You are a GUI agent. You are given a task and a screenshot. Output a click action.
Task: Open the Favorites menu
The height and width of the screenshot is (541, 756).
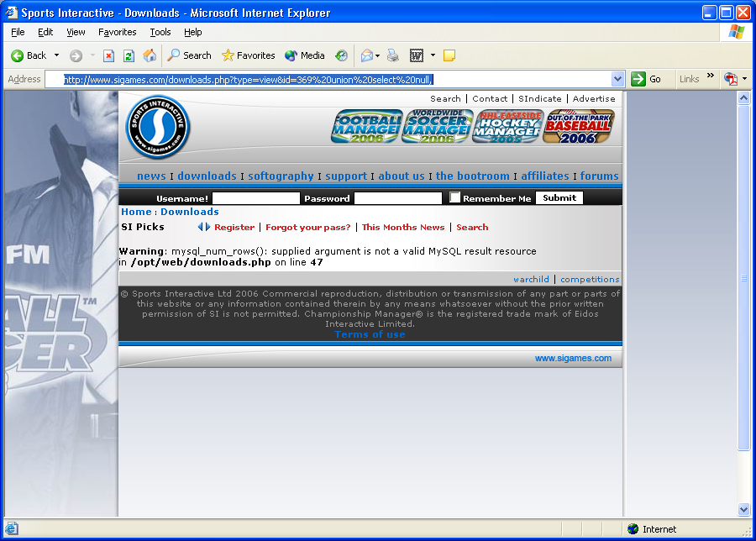click(117, 32)
